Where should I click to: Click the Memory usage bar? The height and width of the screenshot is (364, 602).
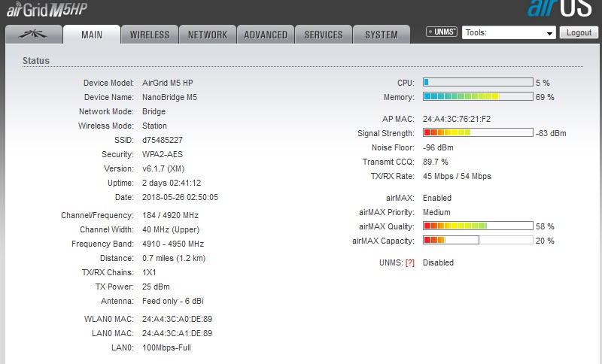[478, 96]
